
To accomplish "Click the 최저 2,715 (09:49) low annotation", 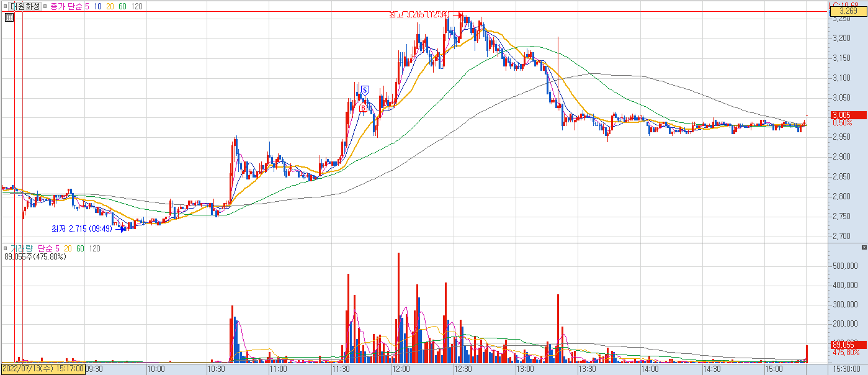I will point(82,228).
